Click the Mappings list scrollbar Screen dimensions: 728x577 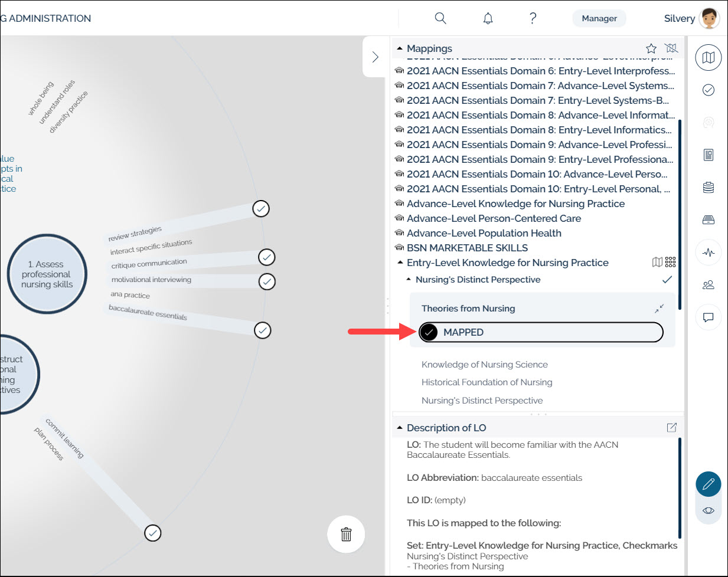[680, 214]
